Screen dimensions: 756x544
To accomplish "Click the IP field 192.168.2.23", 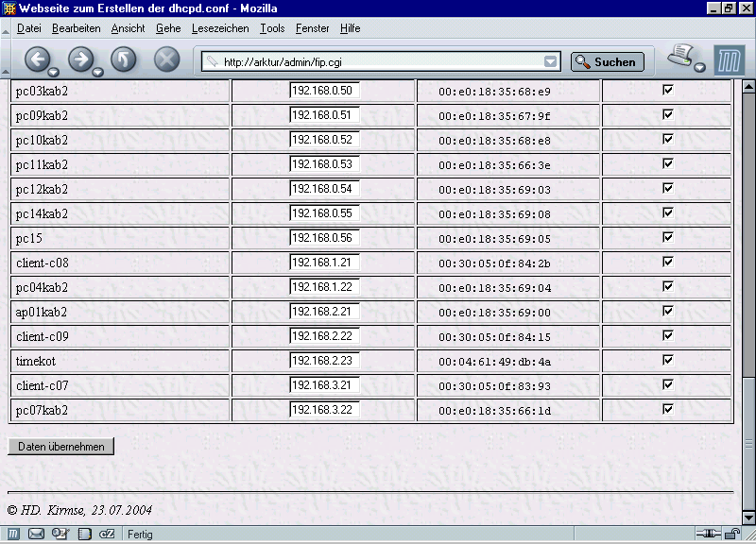I will [x=324, y=361].
